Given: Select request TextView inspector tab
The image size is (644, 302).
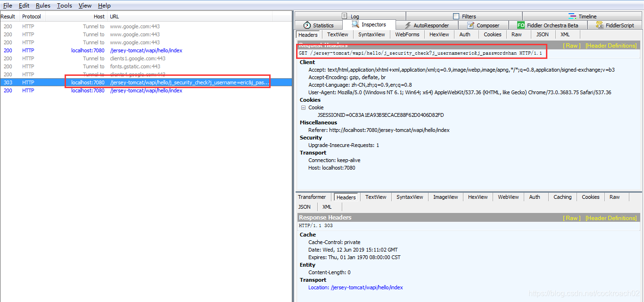Looking at the screenshot, I should coord(338,34).
